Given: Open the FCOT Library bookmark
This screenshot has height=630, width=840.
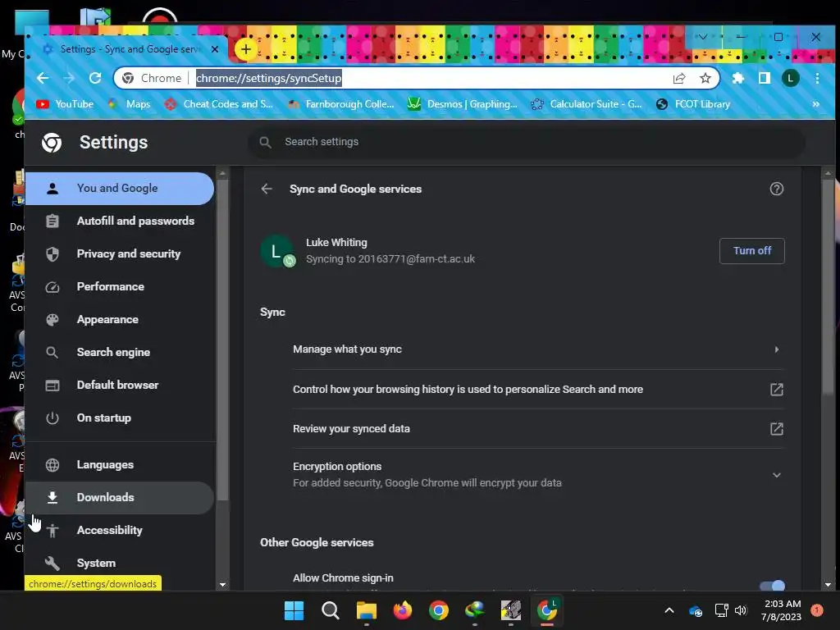Looking at the screenshot, I should click(692, 104).
